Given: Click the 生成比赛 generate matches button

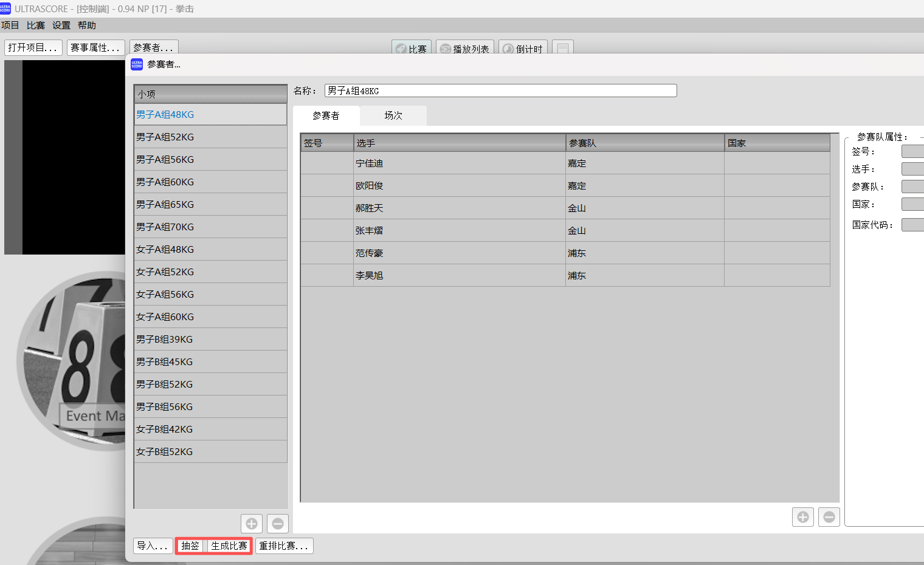Looking at the screenshot, I should tap(229, 546).
